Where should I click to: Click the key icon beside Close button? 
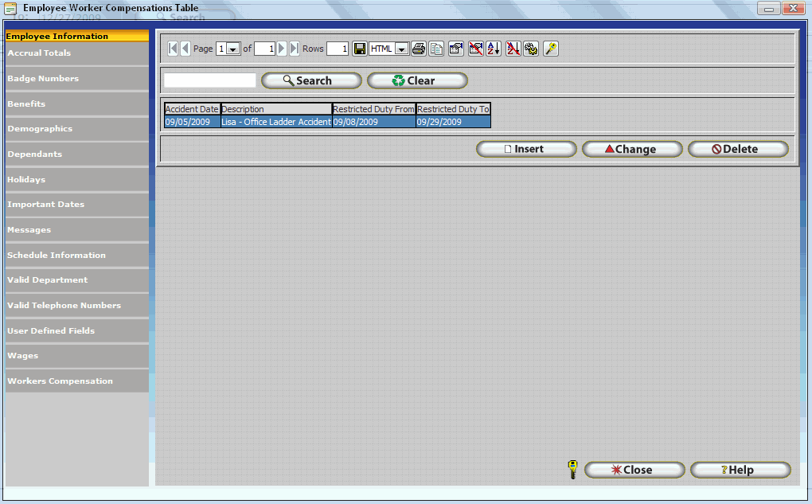(572, 470)
